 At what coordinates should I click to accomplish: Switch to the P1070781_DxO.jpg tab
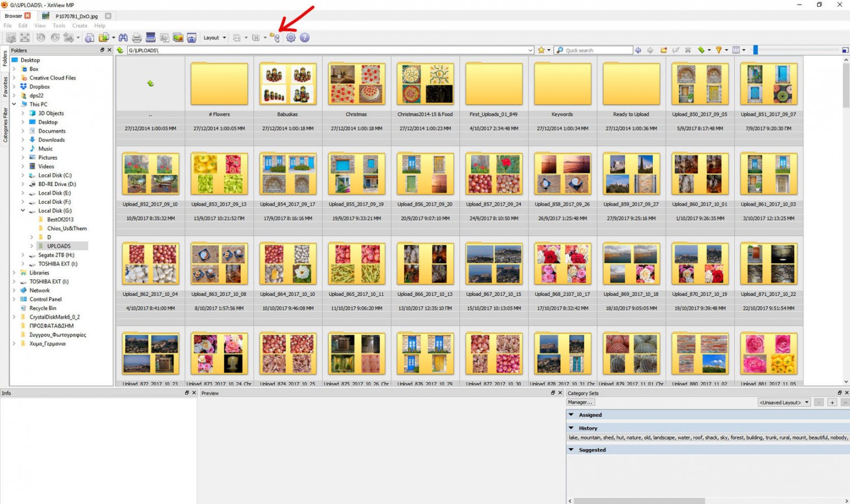pyautogui.click(x=76, y=16)
